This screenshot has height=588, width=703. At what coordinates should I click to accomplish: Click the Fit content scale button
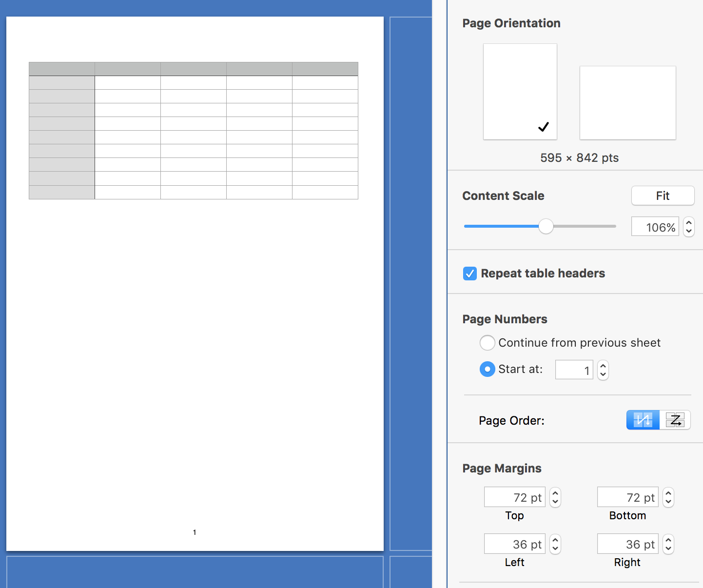[663, 196]
